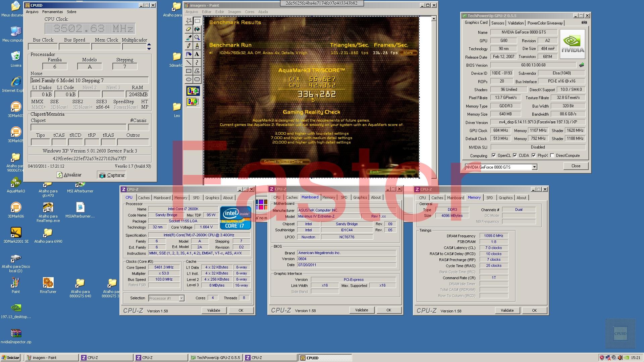This screenshot has width=644, height=362.
Task: Toggle the CUDA checkbox in GPU-Z
Action: coord(515,156)
